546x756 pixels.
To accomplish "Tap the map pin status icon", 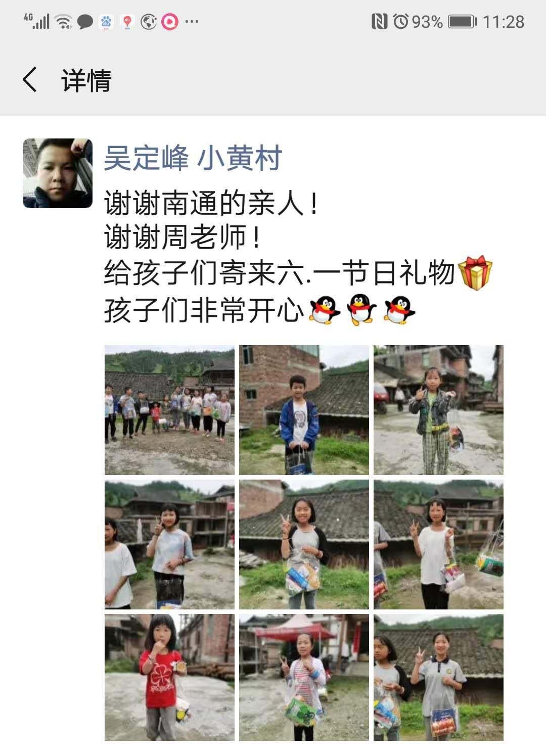I will [x=127, y=22].
